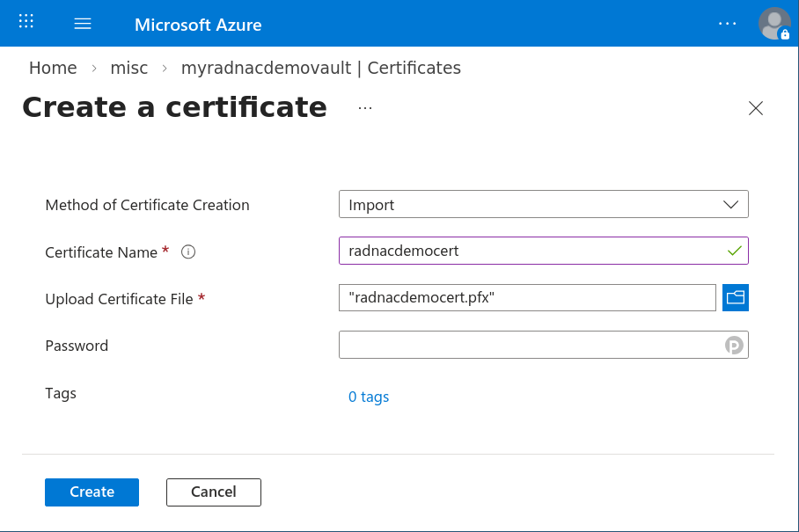Click the Upload Certificate File text box
The width and height of the screenshot is (799, 532).
(x=527, y=297)
